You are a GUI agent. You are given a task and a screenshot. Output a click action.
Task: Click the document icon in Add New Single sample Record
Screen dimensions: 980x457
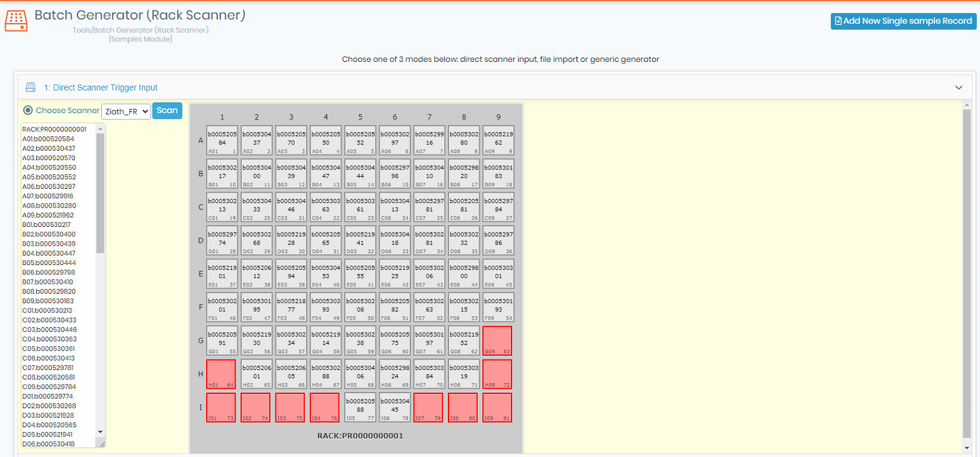pyautogui.click(x=838, y=21)
